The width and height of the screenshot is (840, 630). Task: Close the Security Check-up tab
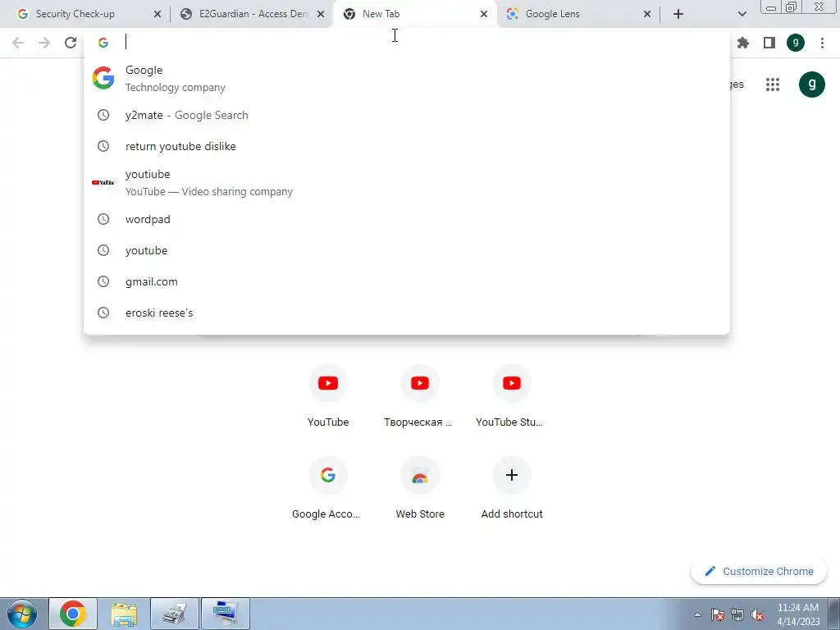pos(157,14)
